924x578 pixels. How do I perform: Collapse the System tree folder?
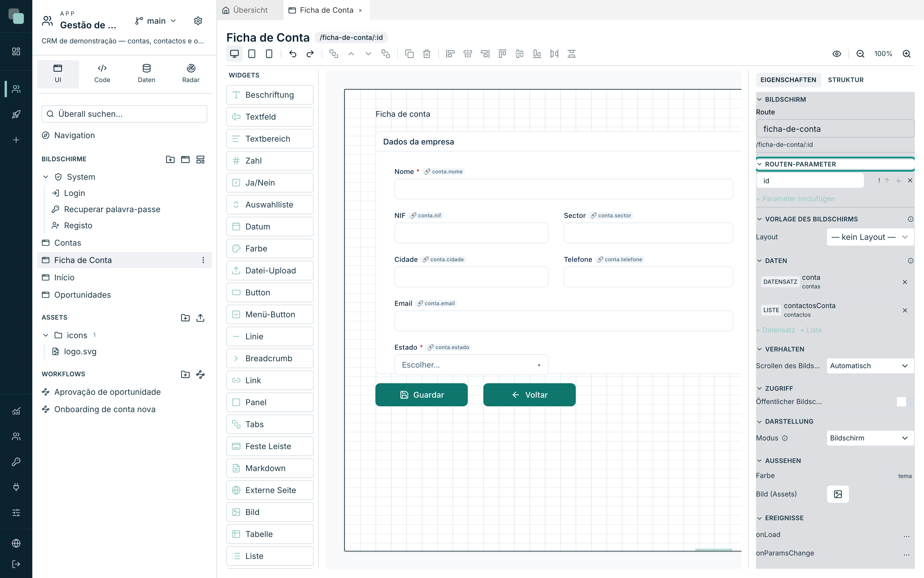point(46,177)
